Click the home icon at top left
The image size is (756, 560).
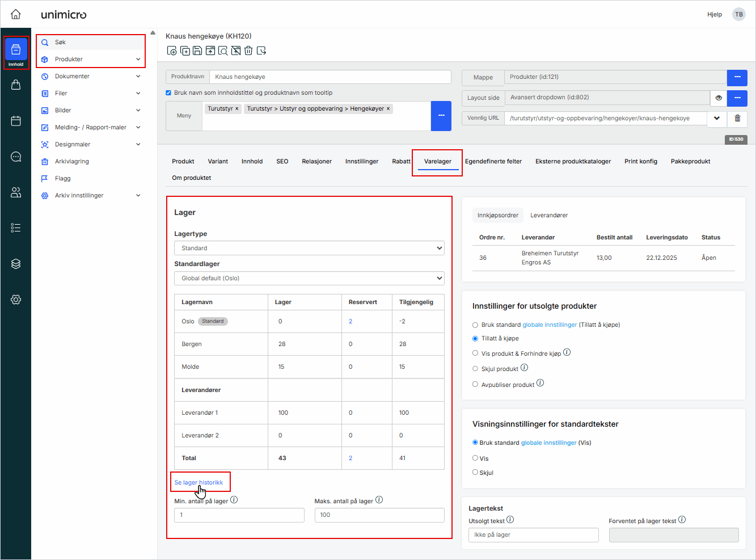coord(16,14)
